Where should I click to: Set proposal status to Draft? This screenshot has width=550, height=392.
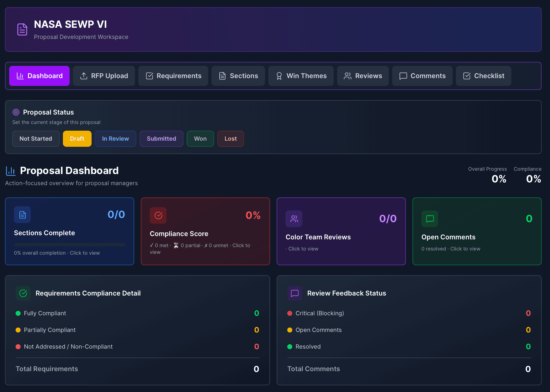77,138
